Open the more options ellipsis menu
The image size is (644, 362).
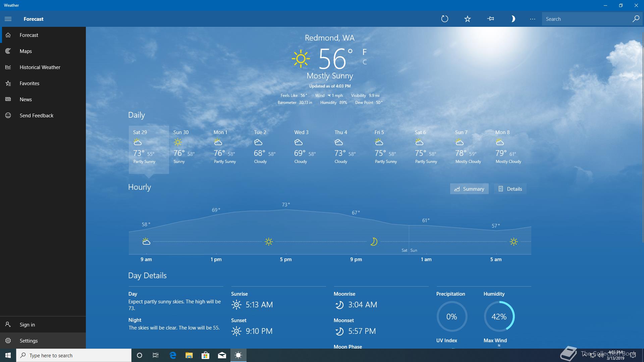532,19
